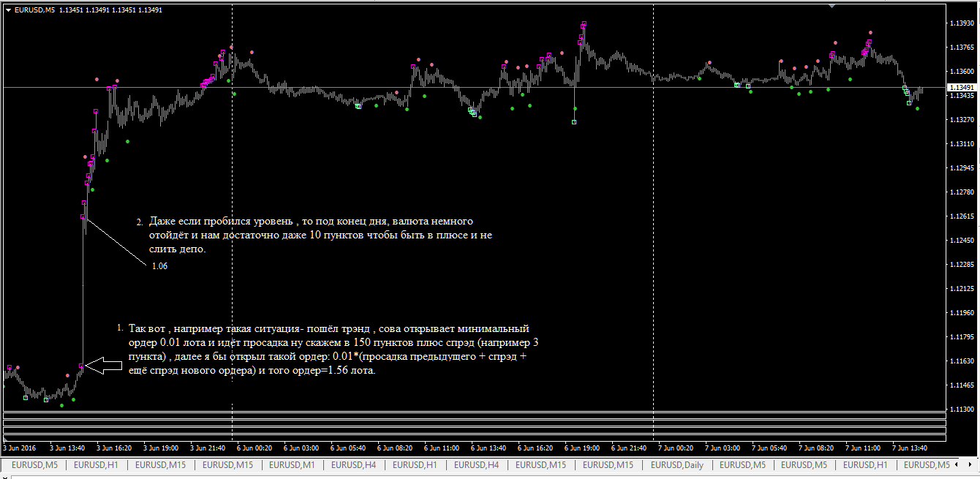Click the 3 Jun 16:20 time label
This screenshot has height=479, width=980.
click(x=114, y=448)
